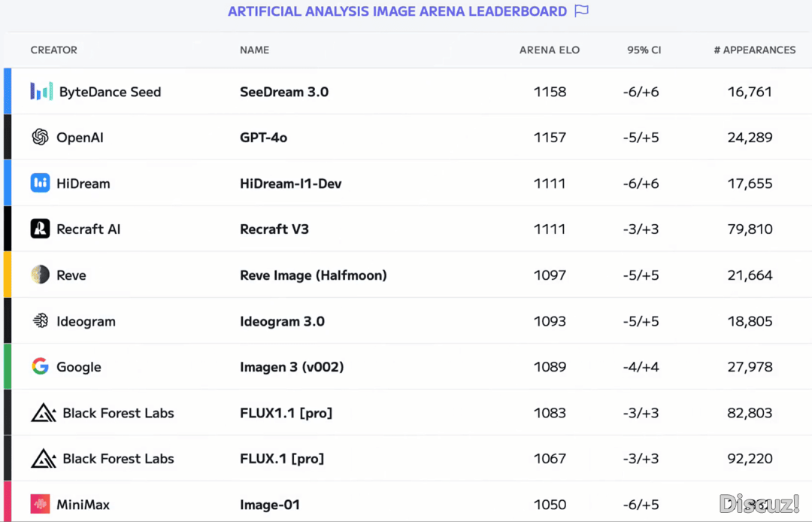Image resolution: width=812 pixels, height=522 pixels.
Task: Click the 92,220 appearances cell
Action: point(750,458)
